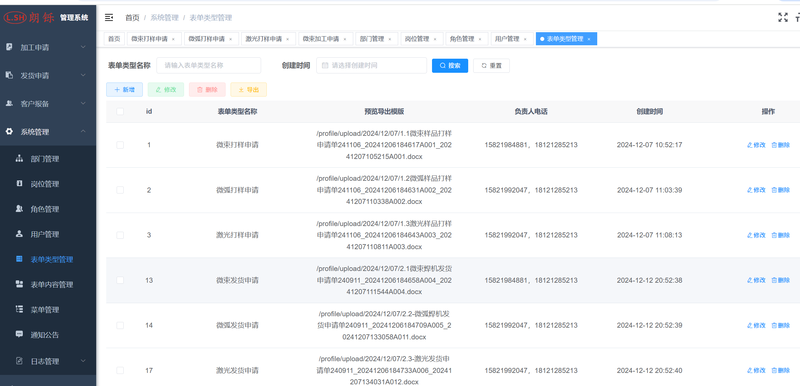Viewport: 800px width, 386px height.
Task: Click the 微束发货申请 name cell
Action: pos(237,280)
